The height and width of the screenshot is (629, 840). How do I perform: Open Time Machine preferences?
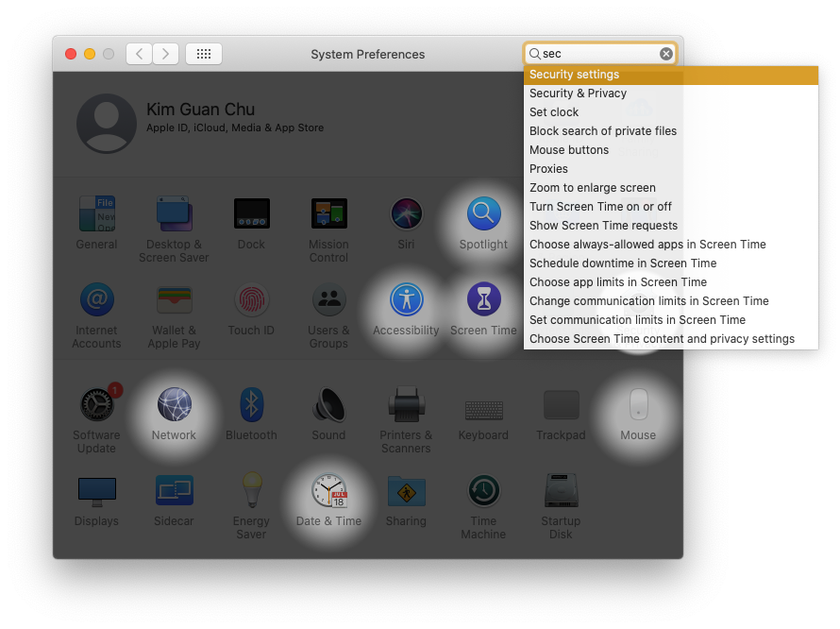484,490
